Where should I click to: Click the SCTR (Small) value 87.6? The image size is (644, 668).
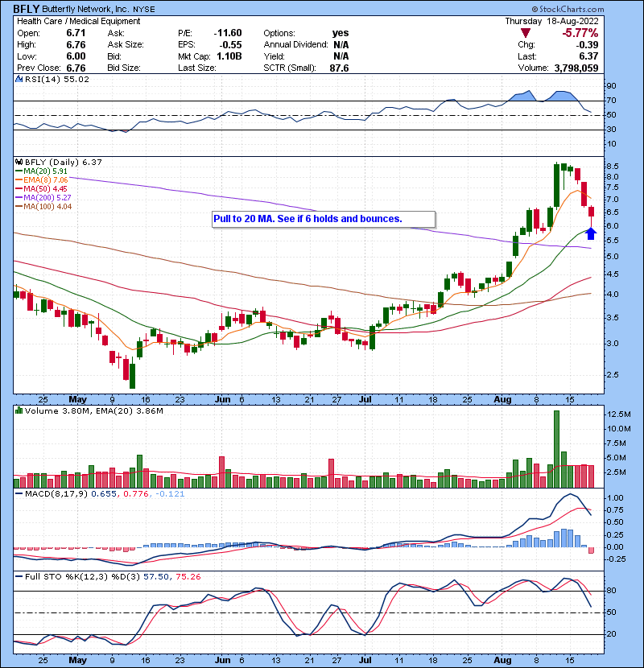(339, 68)
